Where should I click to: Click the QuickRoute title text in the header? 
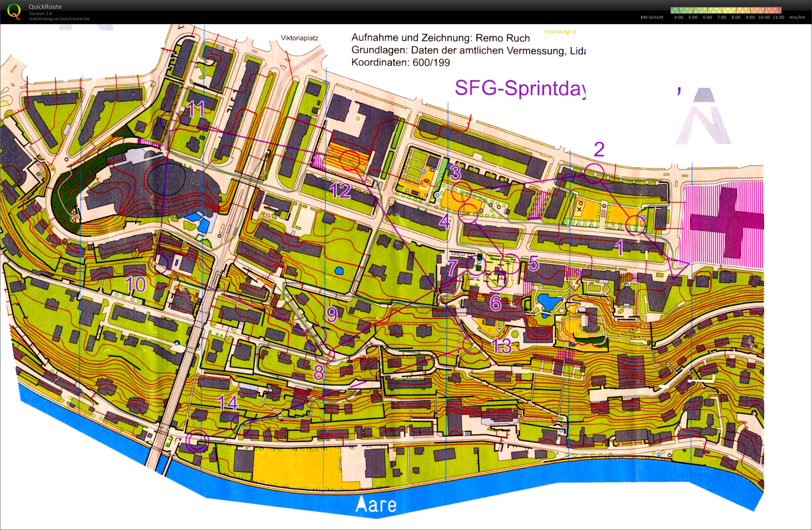(45, 7)
